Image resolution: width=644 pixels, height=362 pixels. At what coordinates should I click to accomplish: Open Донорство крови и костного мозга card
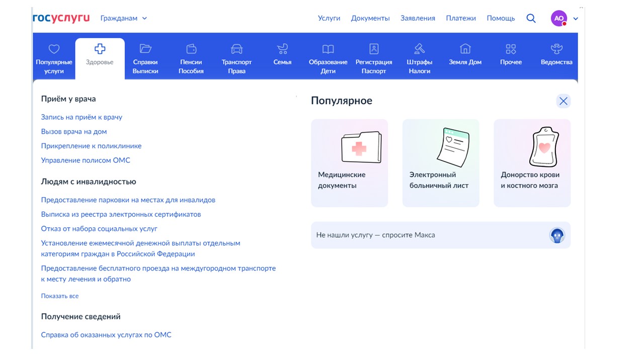[x=532, y=163]
